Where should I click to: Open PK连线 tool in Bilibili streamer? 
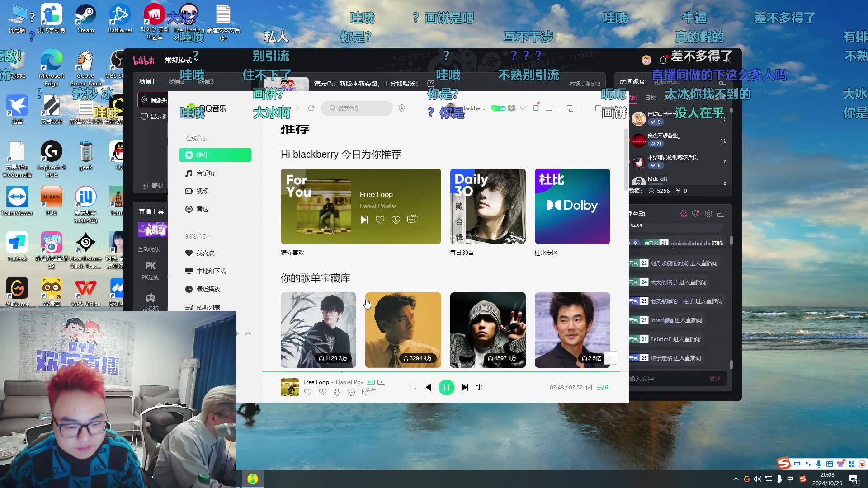coord(151,271)
